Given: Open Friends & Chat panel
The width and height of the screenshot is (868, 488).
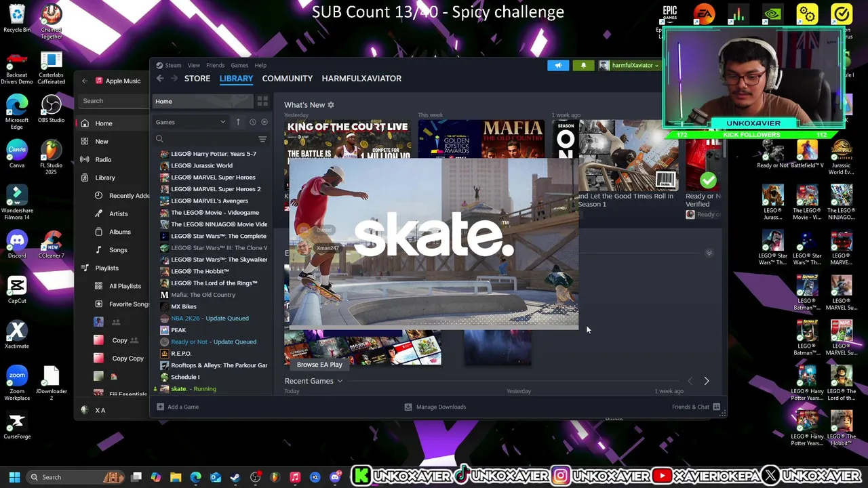Looking at the screenshot, I should pos(696,407).
